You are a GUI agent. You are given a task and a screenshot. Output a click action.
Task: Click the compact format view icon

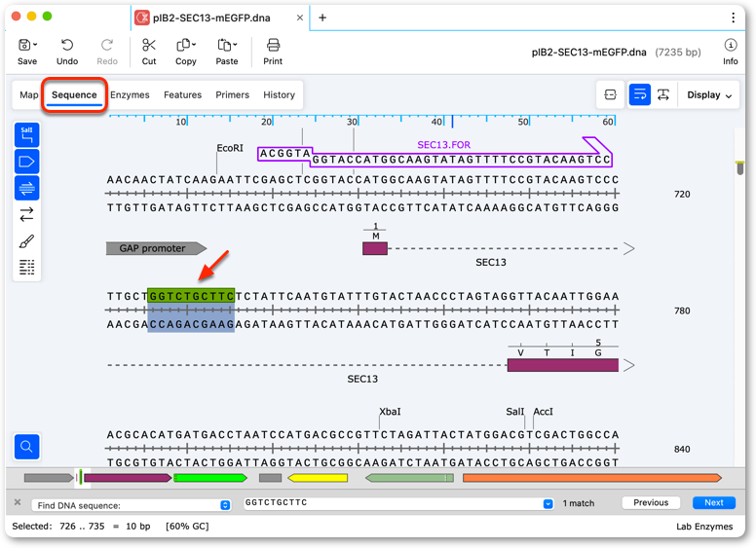point(611,94)
